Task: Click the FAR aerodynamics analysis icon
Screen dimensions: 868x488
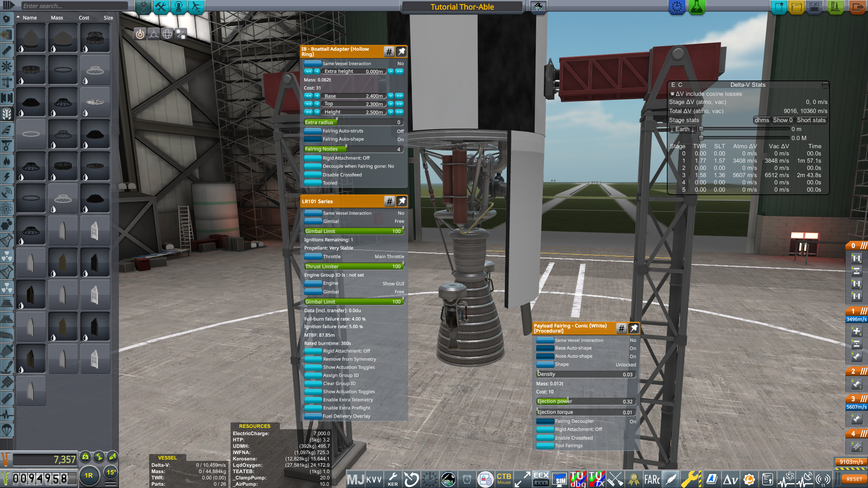Action: tap(652, 479)
